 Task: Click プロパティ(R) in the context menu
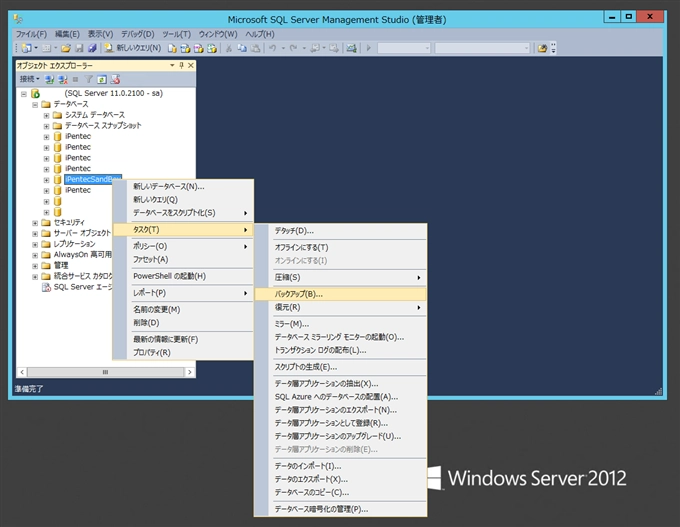[152, 352]
